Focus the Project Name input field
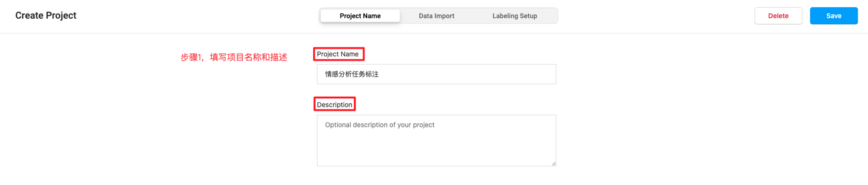Screen dimensions: 868x185 tap(436, 74)
